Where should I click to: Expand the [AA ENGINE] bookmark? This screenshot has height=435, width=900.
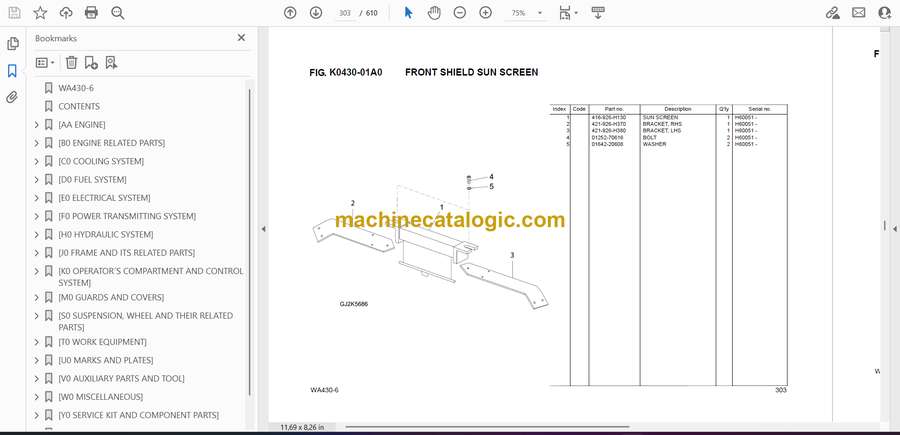[37, 125]
